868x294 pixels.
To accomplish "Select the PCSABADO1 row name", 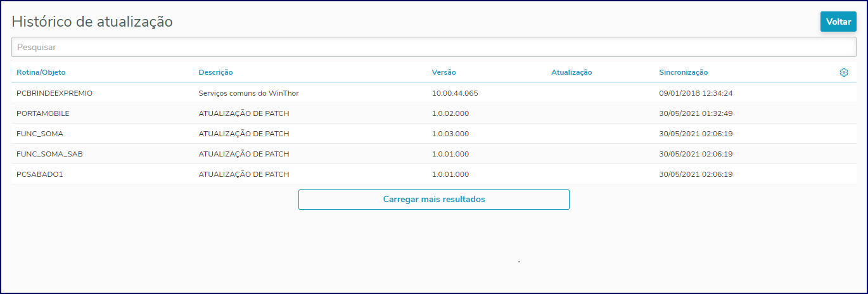I will [39, 174].
